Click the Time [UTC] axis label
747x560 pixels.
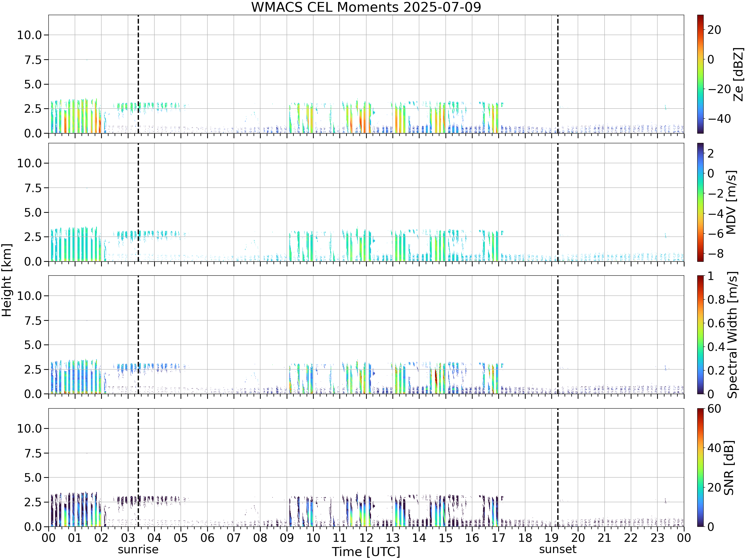366,552
